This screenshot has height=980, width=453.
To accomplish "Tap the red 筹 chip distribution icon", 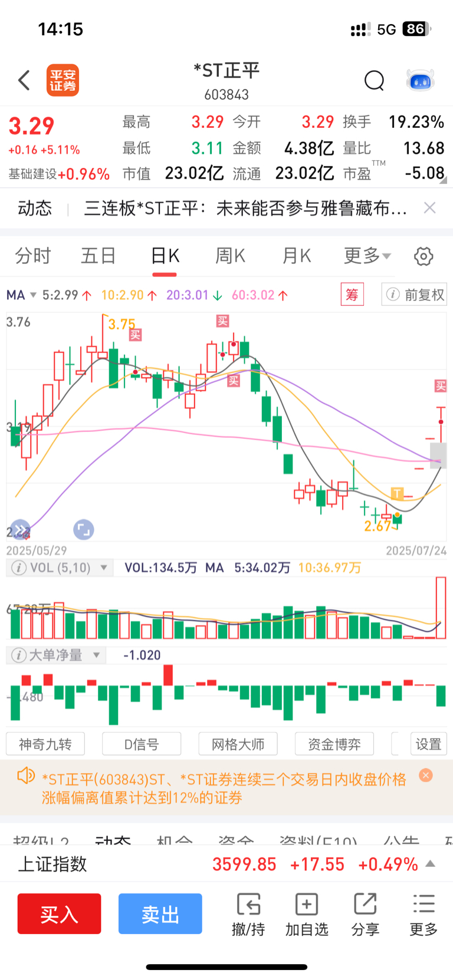I will [x=352, y=294].
